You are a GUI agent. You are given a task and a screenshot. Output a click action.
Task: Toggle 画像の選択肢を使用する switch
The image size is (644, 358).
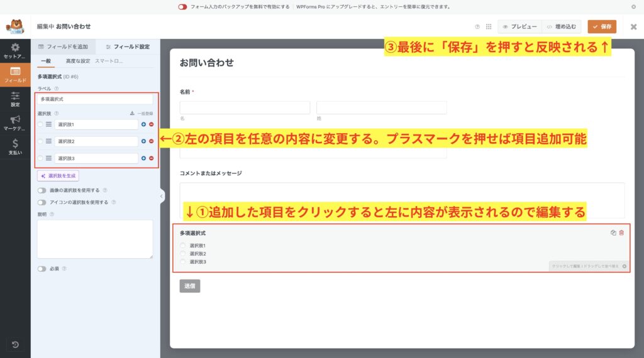(x=42, y=190)
